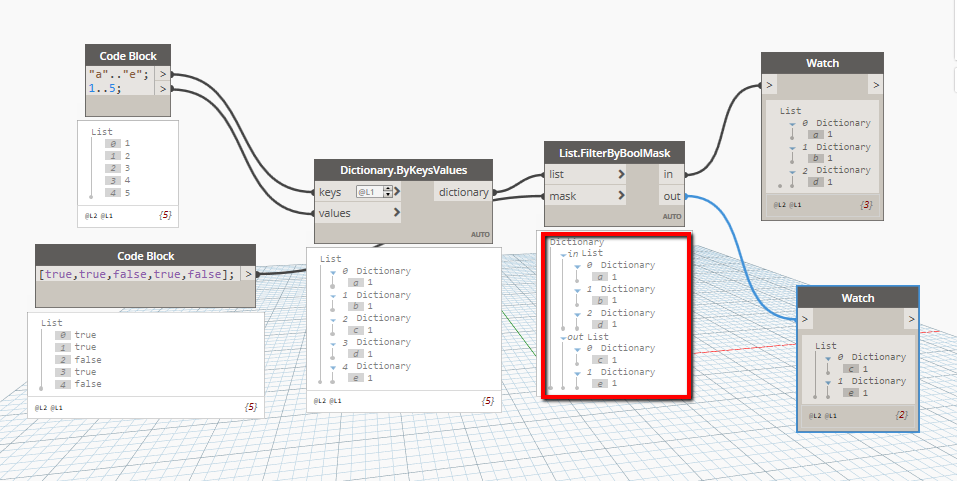Select key "d" in the upper Watch
The width and height of the screenshot is (957, 481).
click(x=815, y=182)
